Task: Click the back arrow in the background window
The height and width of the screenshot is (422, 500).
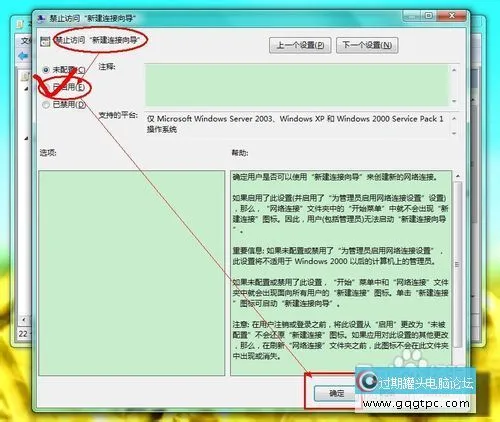Action: (23, 56)
